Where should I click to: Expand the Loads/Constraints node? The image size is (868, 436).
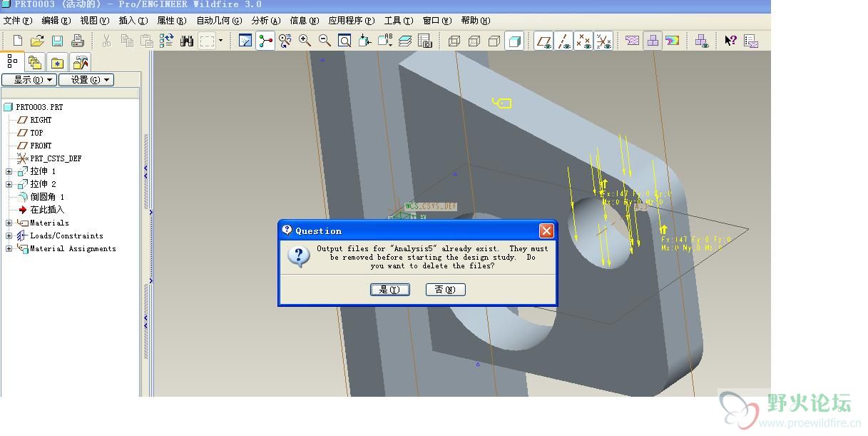(x=9, y=235)
